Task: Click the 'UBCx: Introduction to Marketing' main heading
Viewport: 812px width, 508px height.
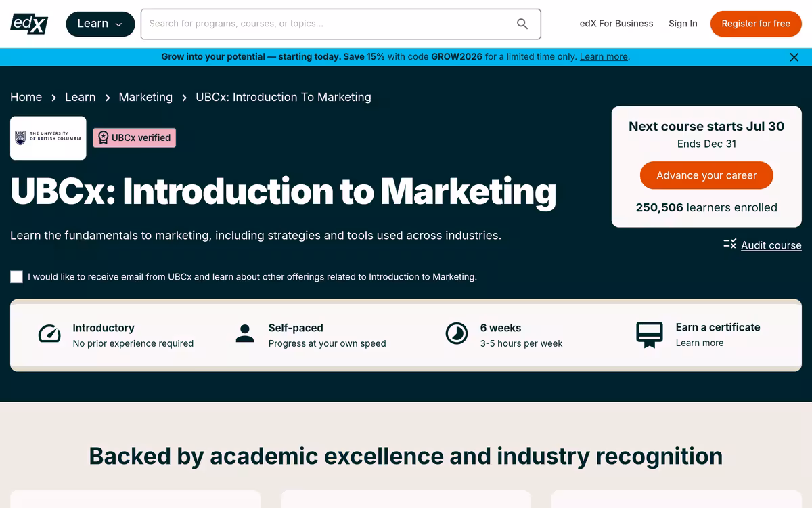Action: click(283, 192)
